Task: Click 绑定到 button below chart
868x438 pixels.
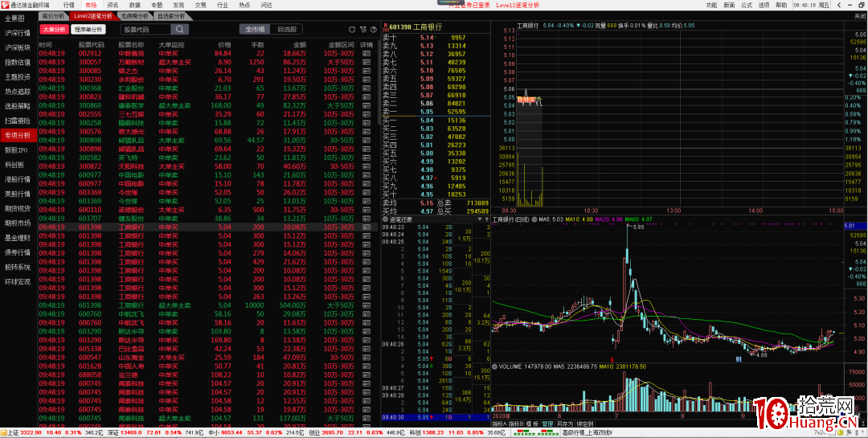Action: (584, 424)
